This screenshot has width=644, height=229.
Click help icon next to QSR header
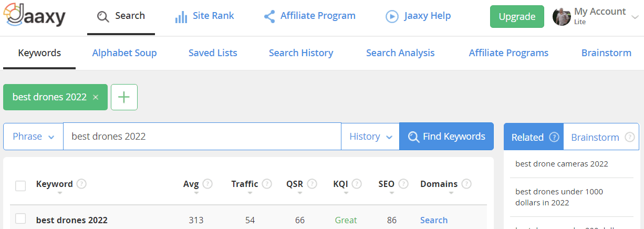coord(312,184)
